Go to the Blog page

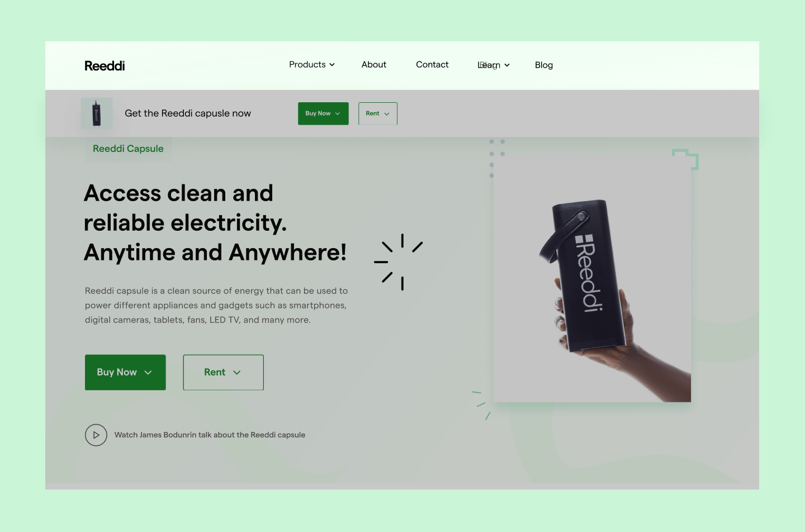click(544, 65)
